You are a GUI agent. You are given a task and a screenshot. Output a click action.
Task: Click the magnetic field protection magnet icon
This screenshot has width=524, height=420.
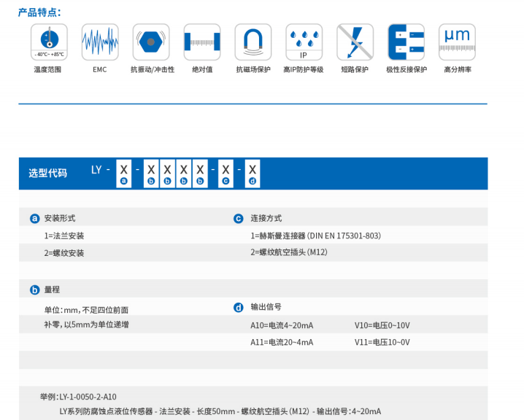tap(253, 42)
